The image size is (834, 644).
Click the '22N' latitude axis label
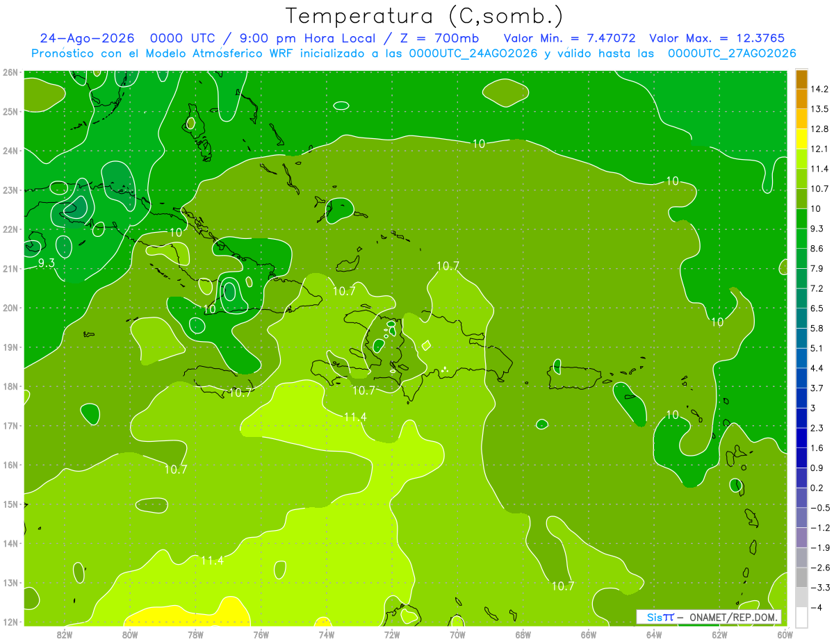click(x=10, y=229)
